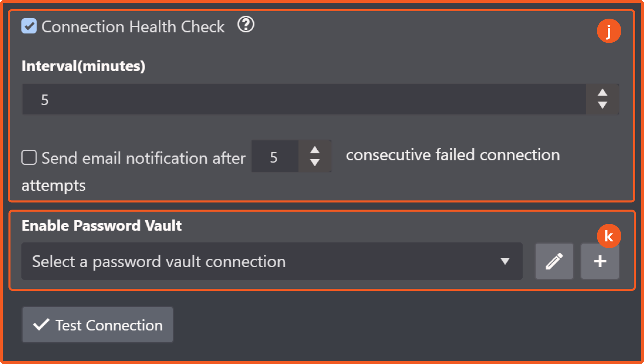Click the help question mark icon
Viewport: 644px width, 364px height.
pos(246,25)
